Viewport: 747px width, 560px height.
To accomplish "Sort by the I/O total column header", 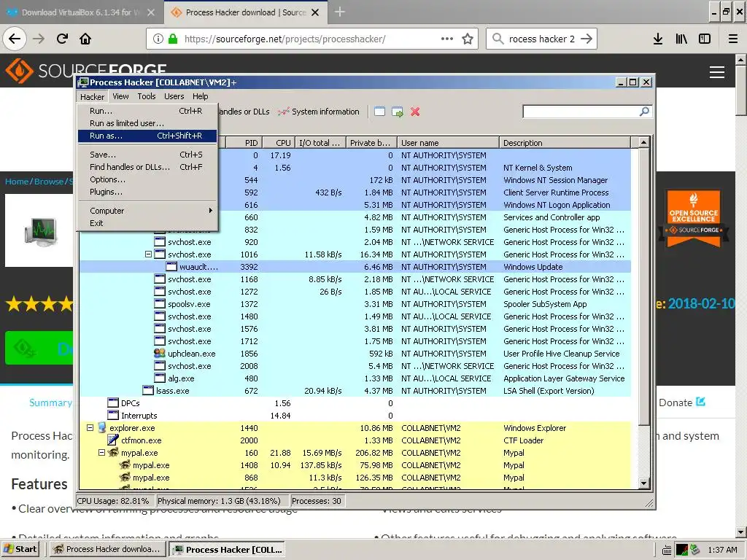I will click(320, 143).
